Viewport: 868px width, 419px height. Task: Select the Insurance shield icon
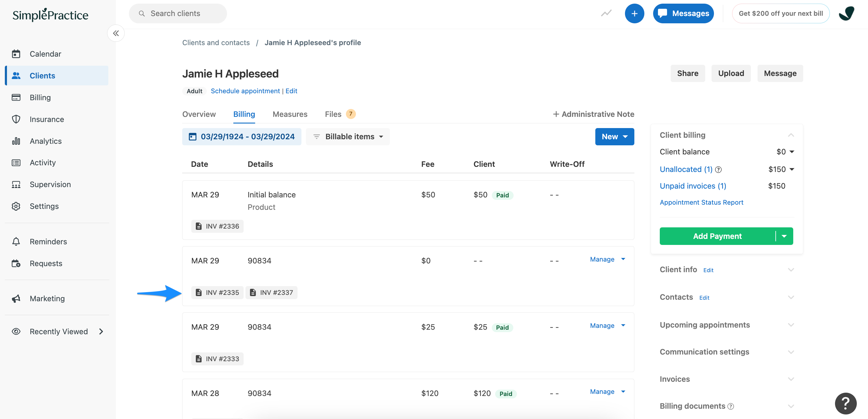click(x=16, y=119)
